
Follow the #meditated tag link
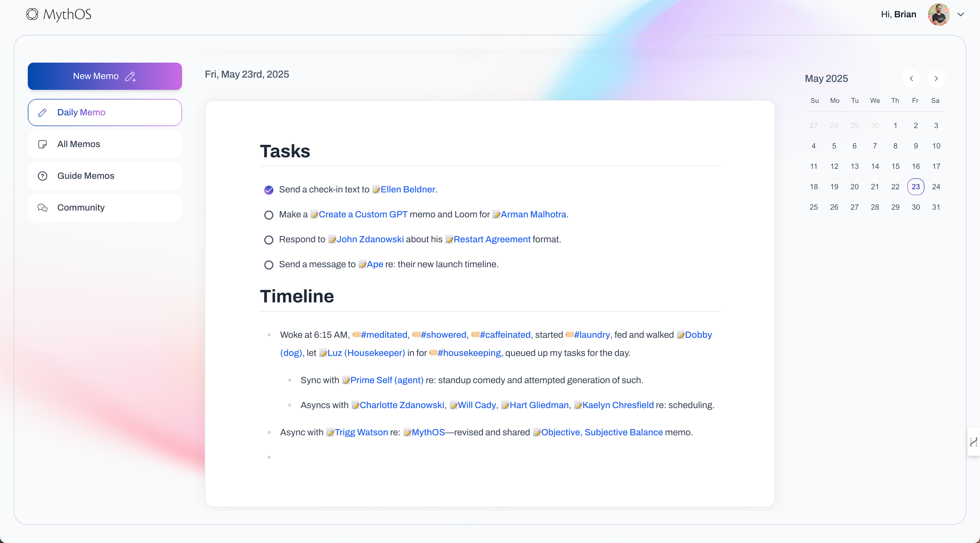tap(384, 335)
